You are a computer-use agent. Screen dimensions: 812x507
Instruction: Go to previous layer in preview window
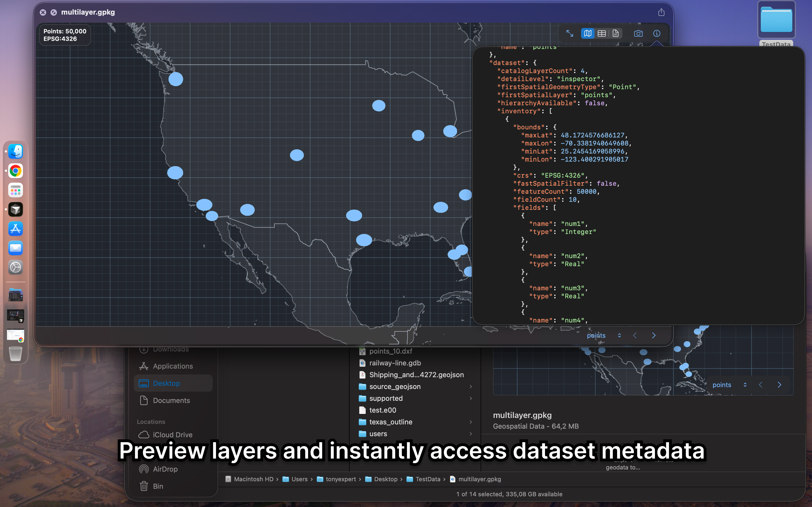click(x=635, y=335)
